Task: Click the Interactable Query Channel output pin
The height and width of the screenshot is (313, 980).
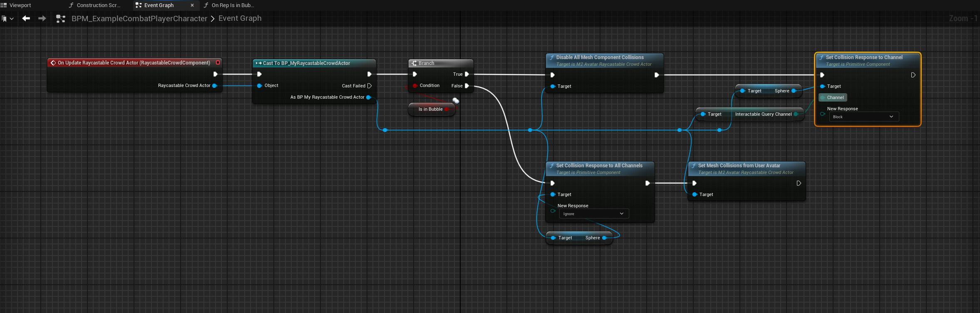Action: [796, 114]
